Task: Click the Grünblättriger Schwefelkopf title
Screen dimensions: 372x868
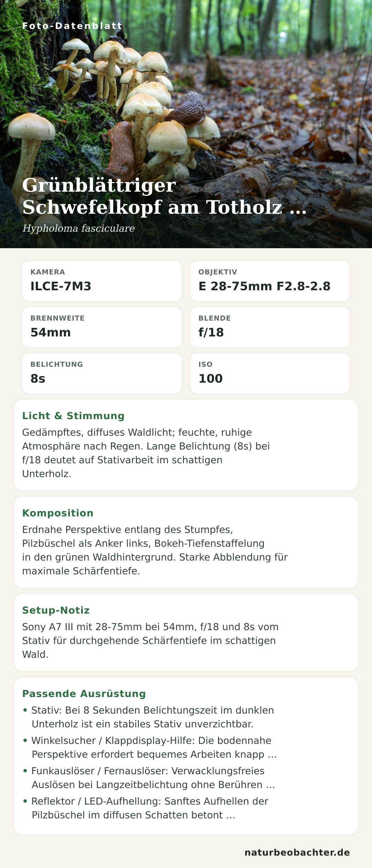Action: point(165,196)
